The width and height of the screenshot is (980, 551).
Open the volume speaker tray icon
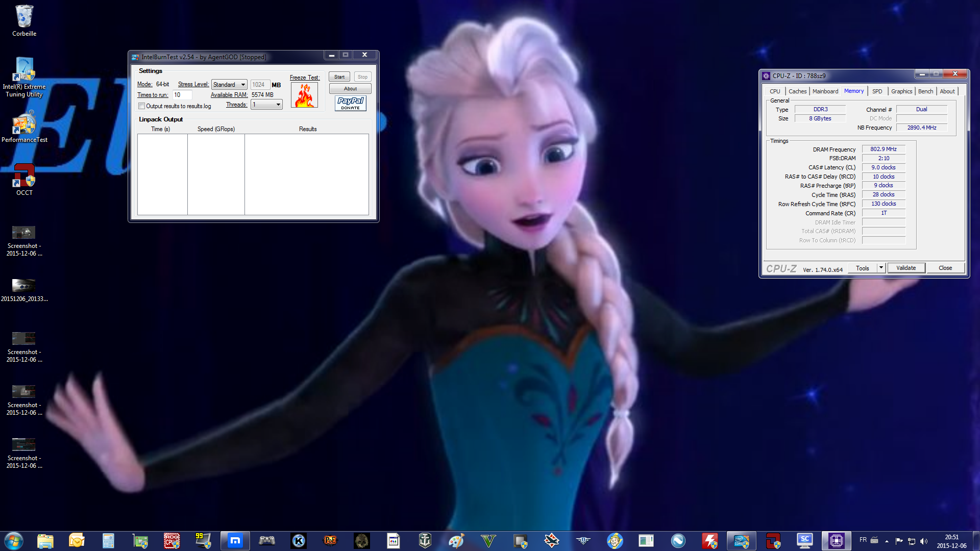point(923,541)
